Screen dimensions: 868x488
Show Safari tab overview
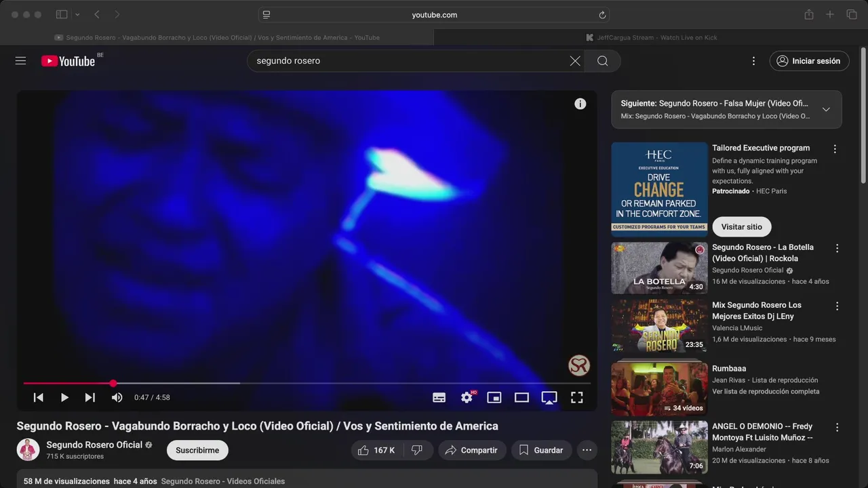[852, 14]
